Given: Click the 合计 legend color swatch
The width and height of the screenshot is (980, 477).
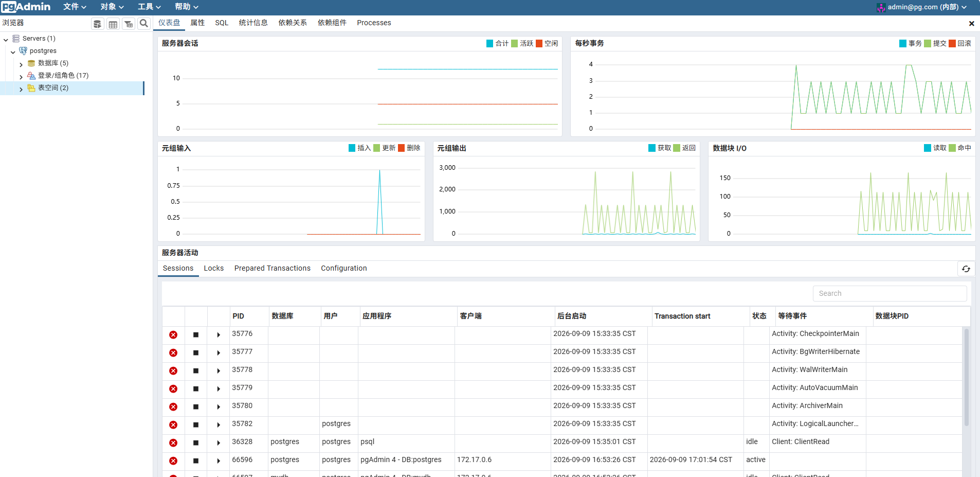Looking at the screenshot, I should [490, 43].
